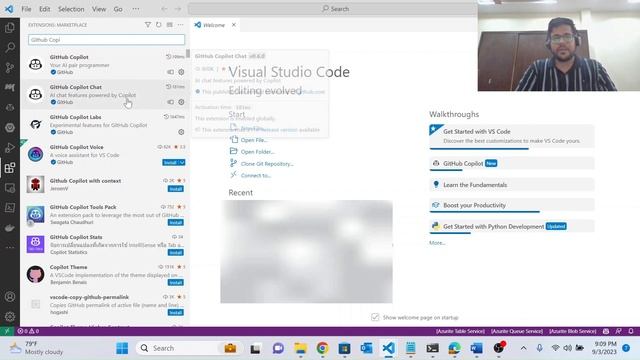Click Azurite Blob Service status item
640x360 pixels.
click(573, 331)
